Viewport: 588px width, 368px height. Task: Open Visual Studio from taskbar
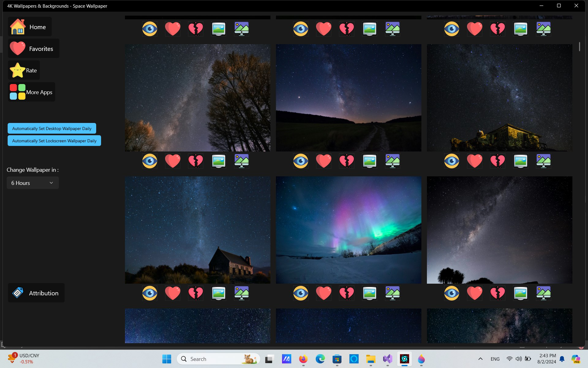(387, 359)
